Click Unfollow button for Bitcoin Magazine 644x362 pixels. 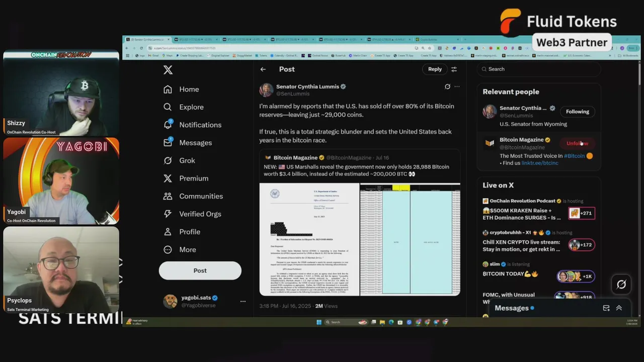[x=577, y=143]
